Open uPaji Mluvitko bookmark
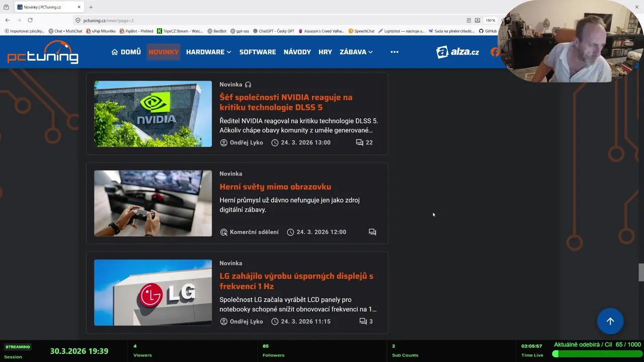 point(101,31)
